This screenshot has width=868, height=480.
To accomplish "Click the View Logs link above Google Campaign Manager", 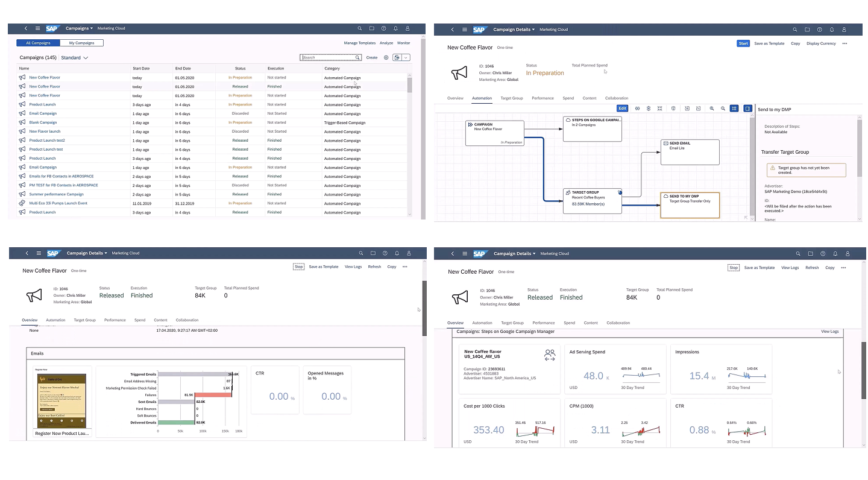I will 831,331.
